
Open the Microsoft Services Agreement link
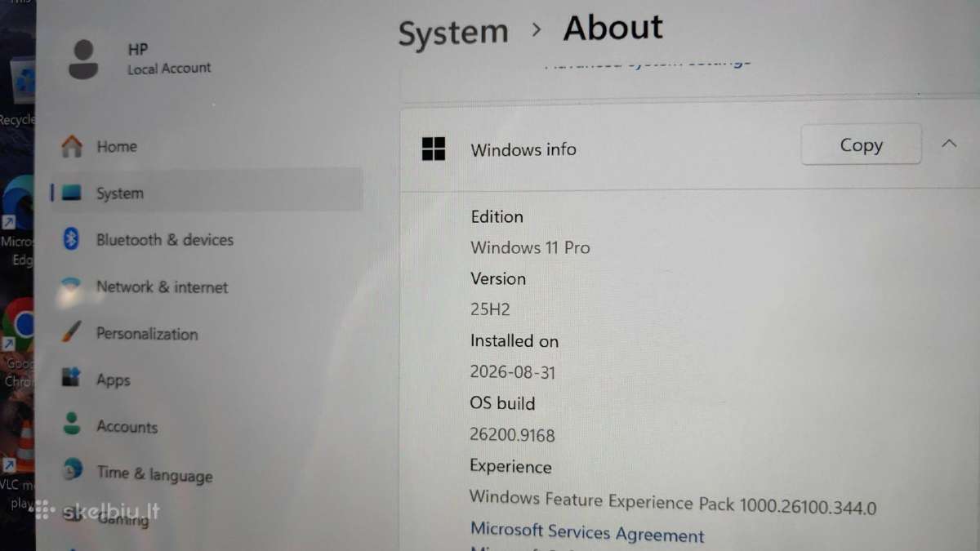587,532
